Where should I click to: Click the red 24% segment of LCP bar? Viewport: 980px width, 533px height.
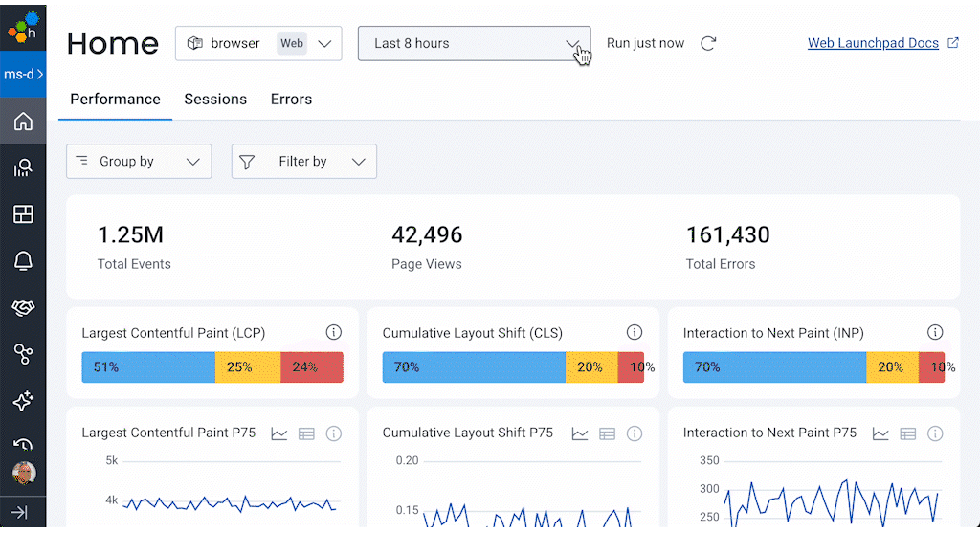[x=312, y=367]
